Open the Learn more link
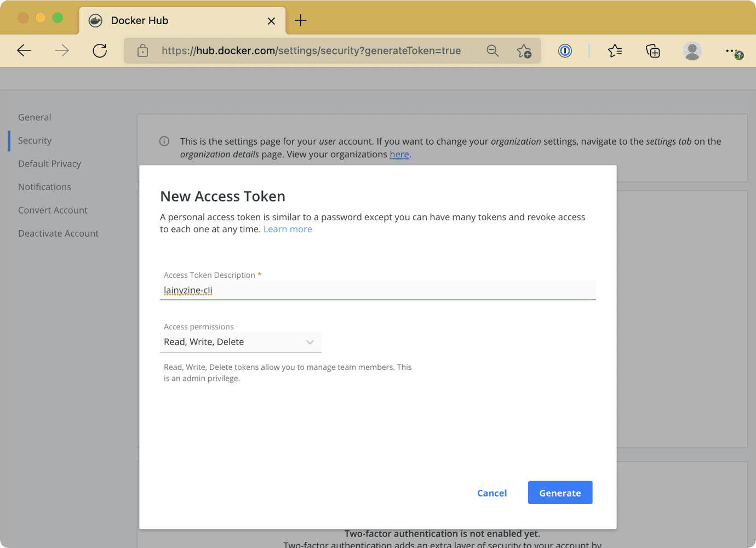Viewport: 756px width, 548px height. click(x=288, y=229)
